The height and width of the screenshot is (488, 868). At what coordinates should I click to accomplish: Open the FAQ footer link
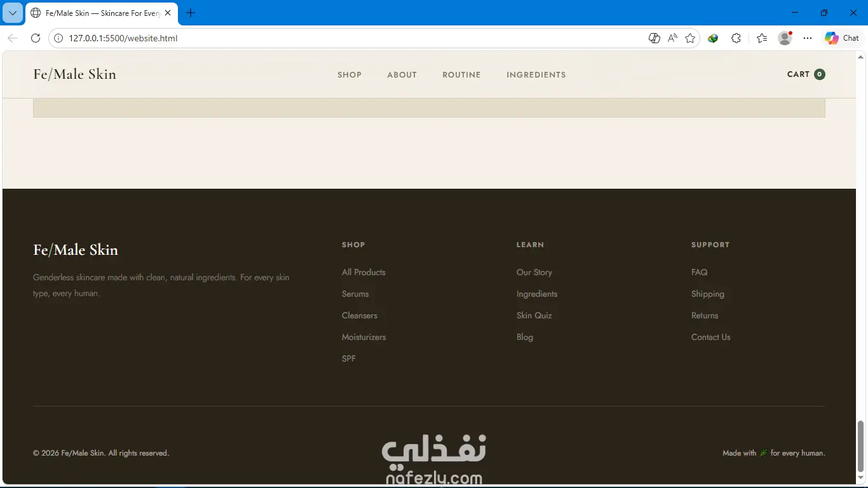pyautogui.click(x=700, y=272)
